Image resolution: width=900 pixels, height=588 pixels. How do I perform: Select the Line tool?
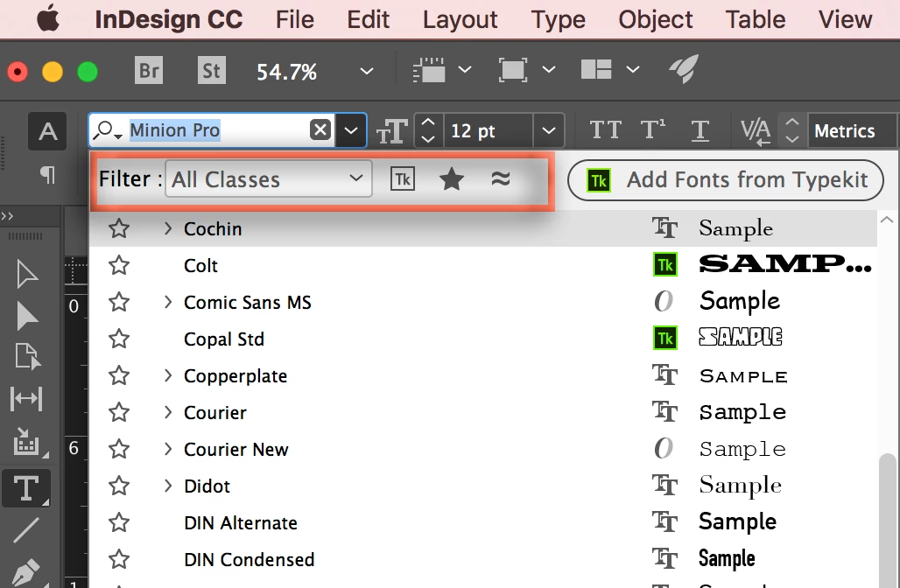coord(26,530)
